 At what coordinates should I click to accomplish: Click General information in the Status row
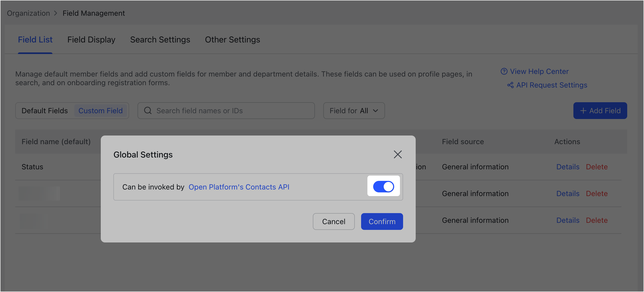coord(475,167)
